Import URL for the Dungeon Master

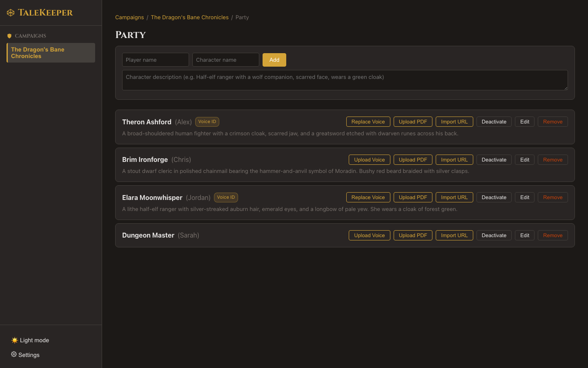click(454, 235)
